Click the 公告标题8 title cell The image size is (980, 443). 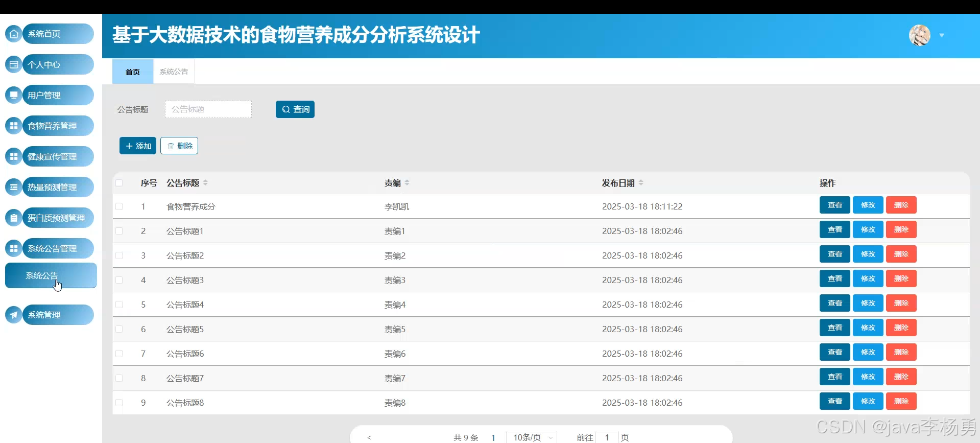(185, 403)
